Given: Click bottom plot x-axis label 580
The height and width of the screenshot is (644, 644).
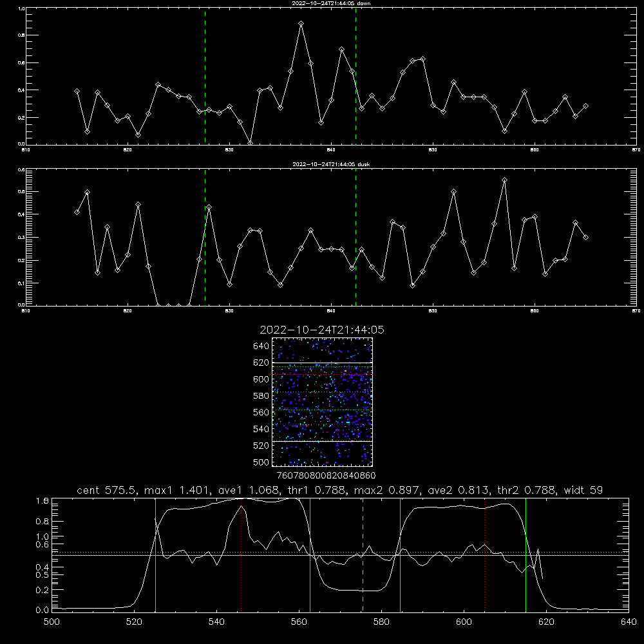Looking at the screenshot, I should click(381, 622).
